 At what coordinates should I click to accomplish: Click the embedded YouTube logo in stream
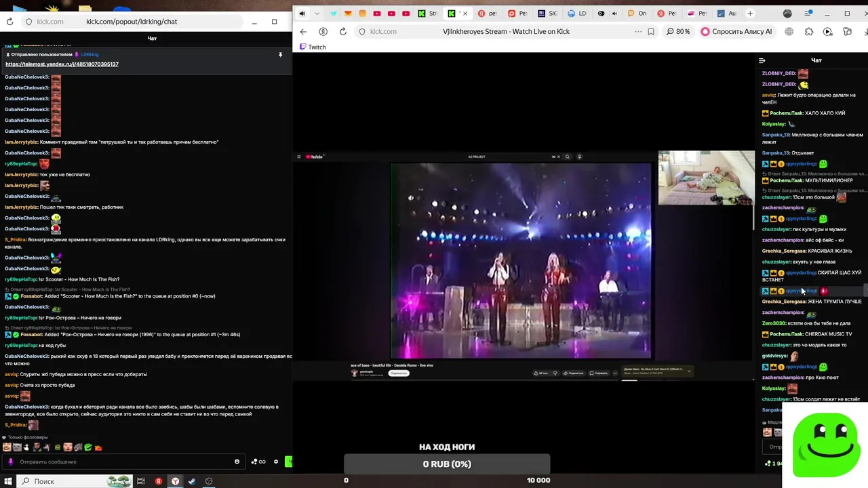coord(315,157)
